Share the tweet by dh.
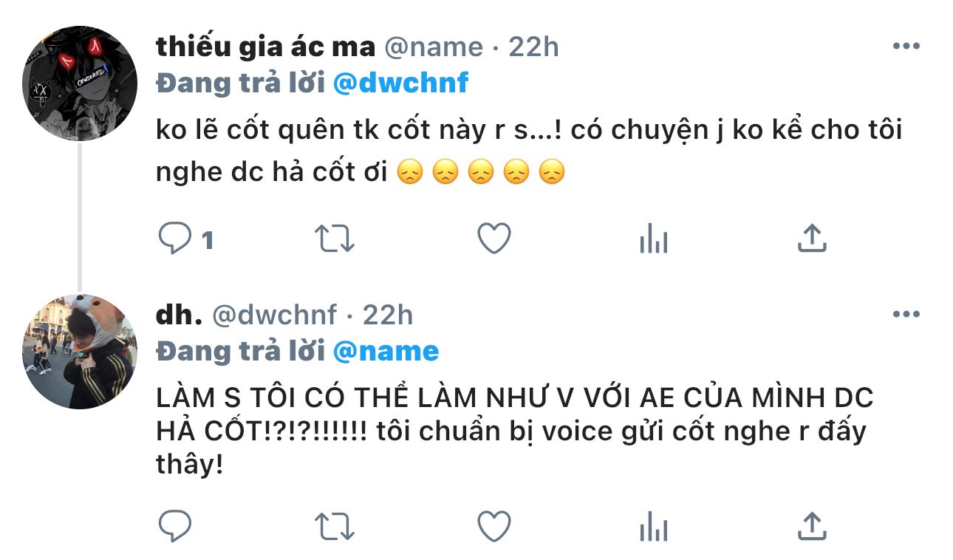The width and height of the screenshot is (953, 560). click(812, 527)
